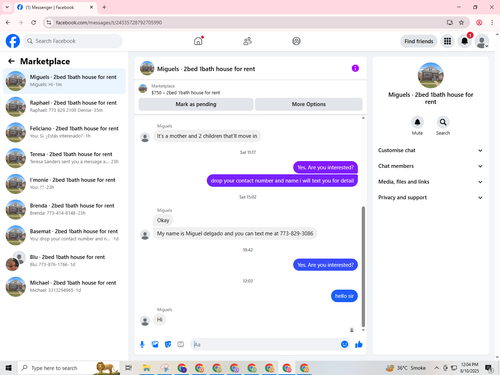Click the Mark as pending button

pos(196,104)
